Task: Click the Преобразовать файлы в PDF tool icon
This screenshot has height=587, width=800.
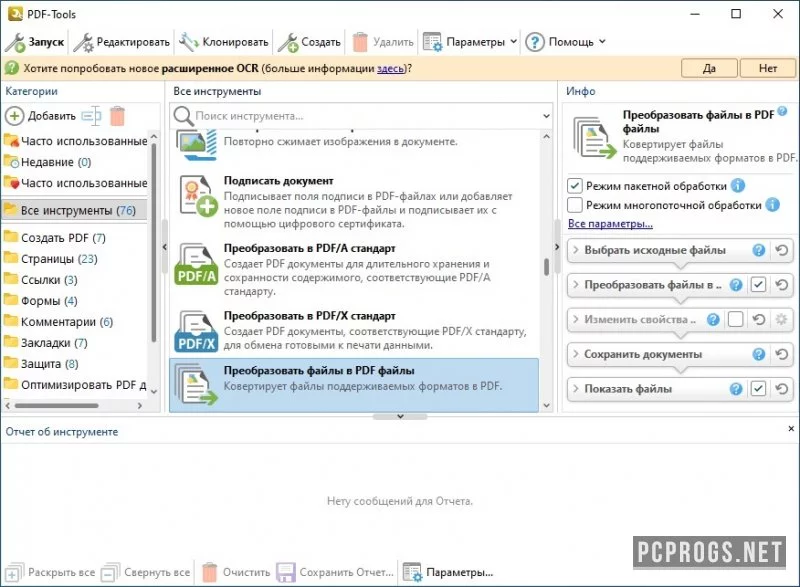Action: 196,384
